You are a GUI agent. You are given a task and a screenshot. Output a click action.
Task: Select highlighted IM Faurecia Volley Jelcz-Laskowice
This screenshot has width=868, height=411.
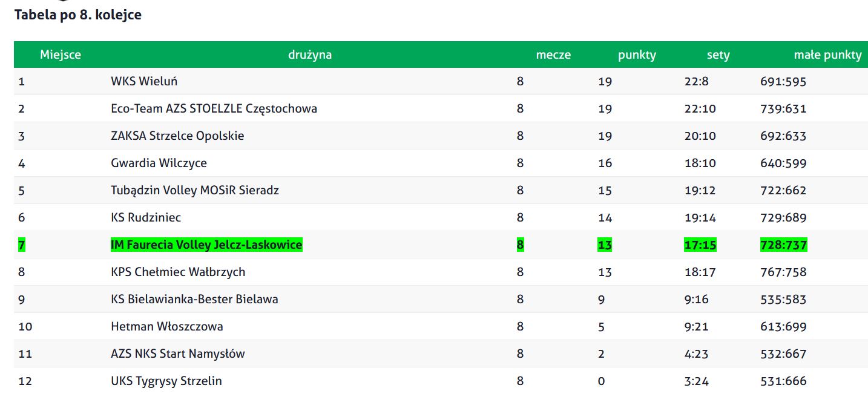(206, 245)
